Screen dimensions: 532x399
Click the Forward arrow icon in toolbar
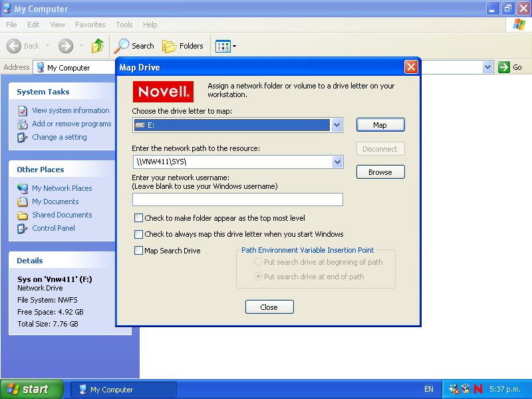point(66,46)
